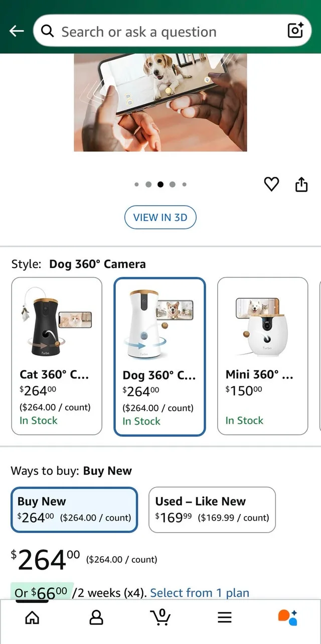The height and width of the screenshot is (644, 321).
Task: Open the Home tab icon
Action: 32,617
